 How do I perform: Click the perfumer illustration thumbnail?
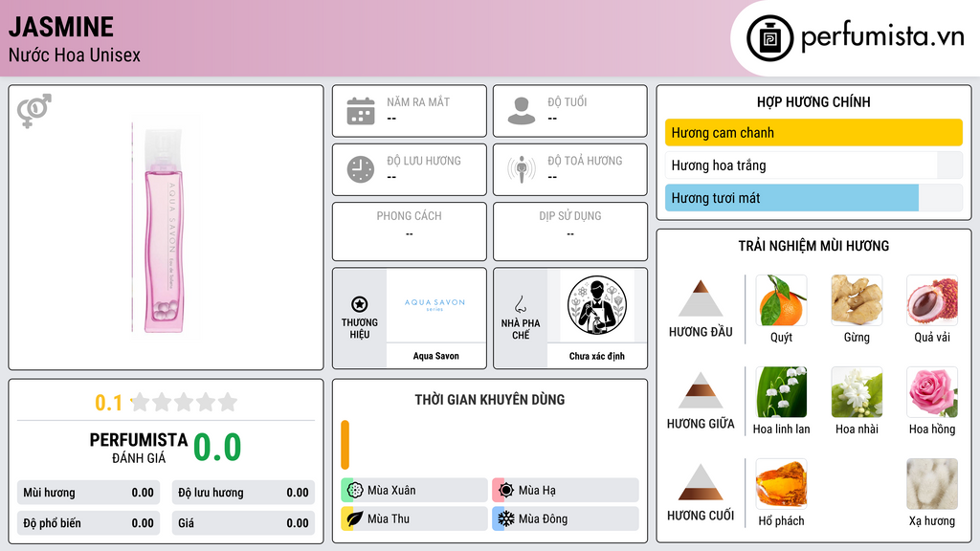pyautogui.click(x=597, y=305)
